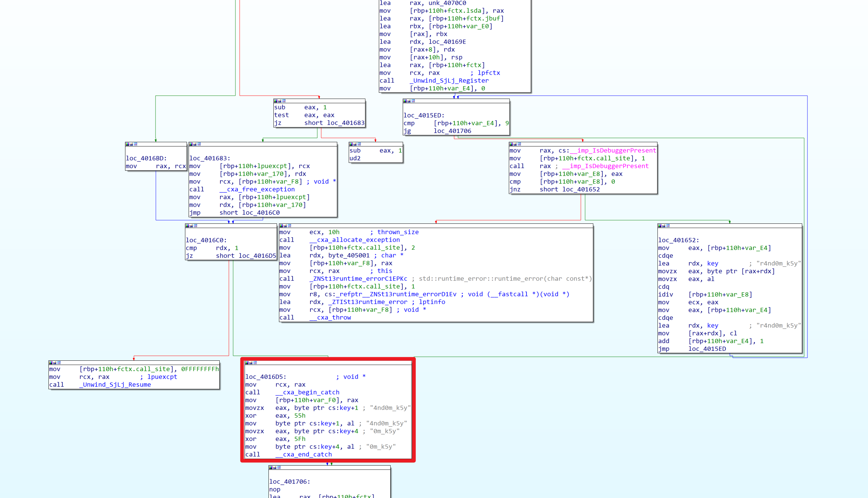Click third title icon of loc_4016D5 node
This screenshot has width=868, height=498.
pos(255,363)
